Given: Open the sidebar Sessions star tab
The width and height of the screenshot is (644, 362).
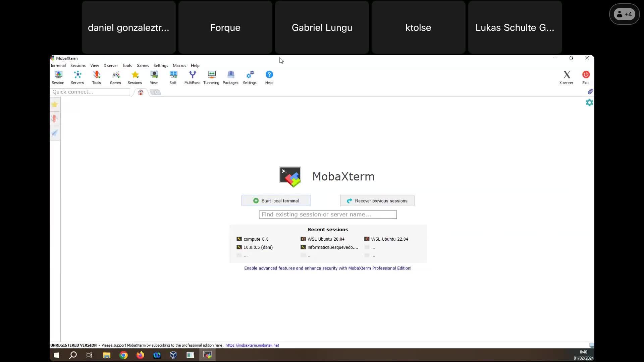Looking at the screenshot, I should pos(55,105).
